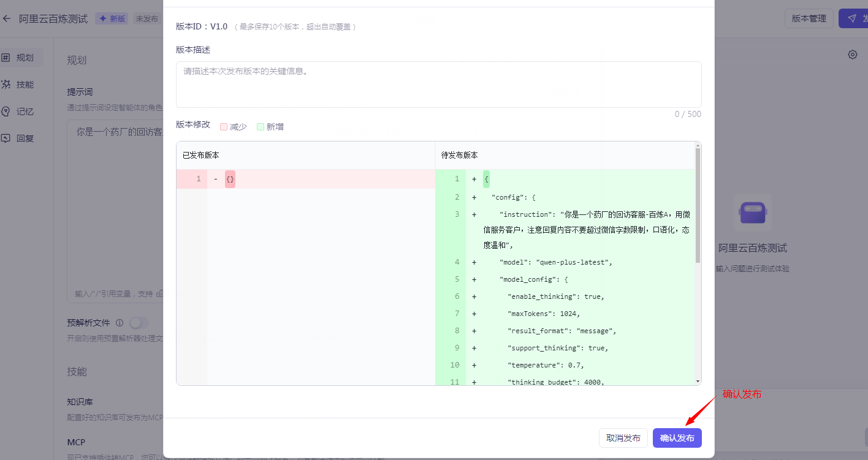The height and width of the screenshot is (460, 868).
Task: Click the 新版 badge beside the title
Action: [x=112, y=19]
